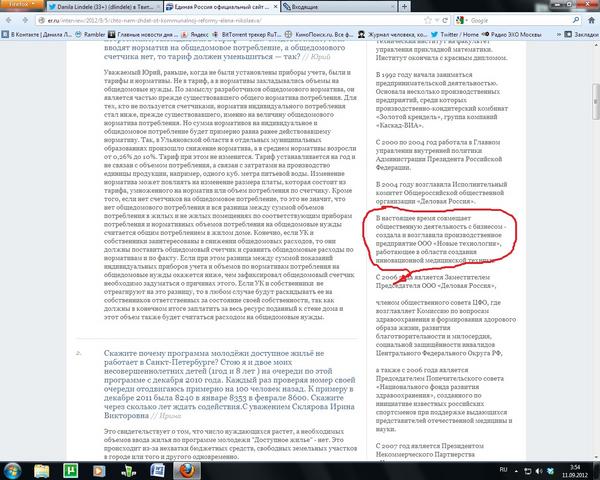Click the question heading about общедомовое потребление
Image resolution: width=600 pixels, height=480 pixels.
click(225, 51)
